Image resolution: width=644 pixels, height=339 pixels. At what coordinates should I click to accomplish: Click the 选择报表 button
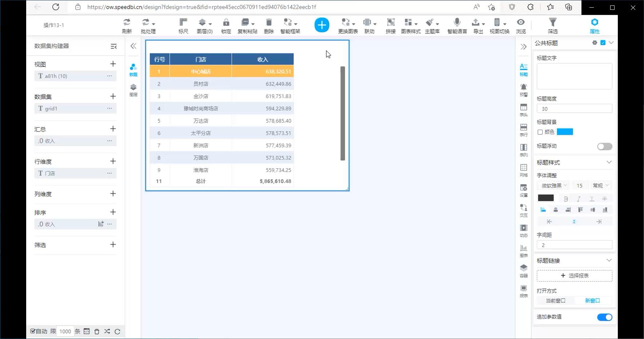pos(574,276)
